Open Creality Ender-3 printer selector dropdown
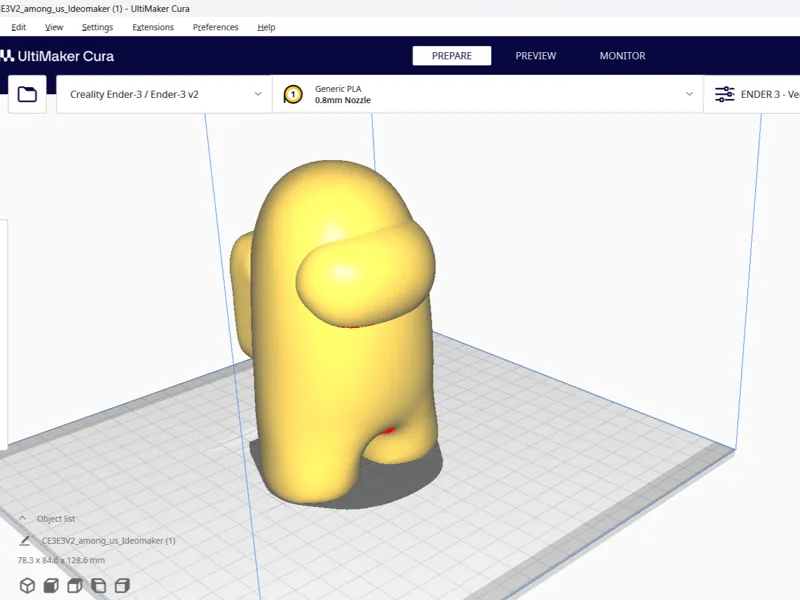This screenshot has width=800, height=600. [164, 94]
